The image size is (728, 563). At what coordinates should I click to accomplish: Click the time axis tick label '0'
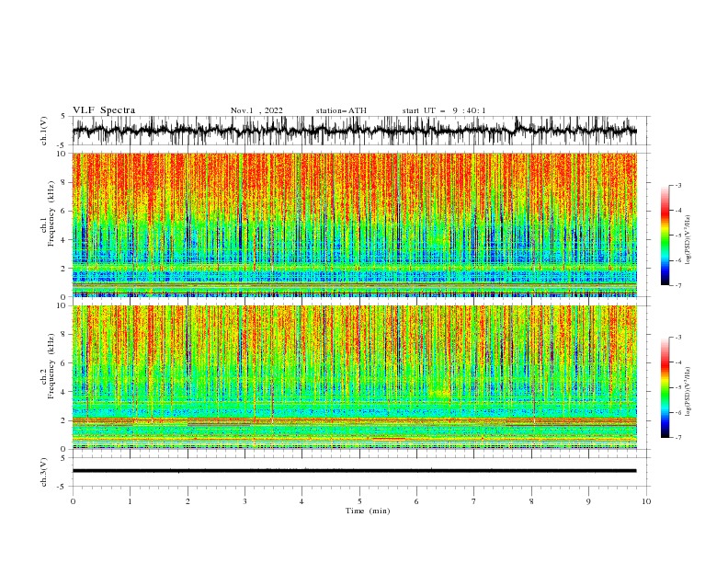coord(73,501)
